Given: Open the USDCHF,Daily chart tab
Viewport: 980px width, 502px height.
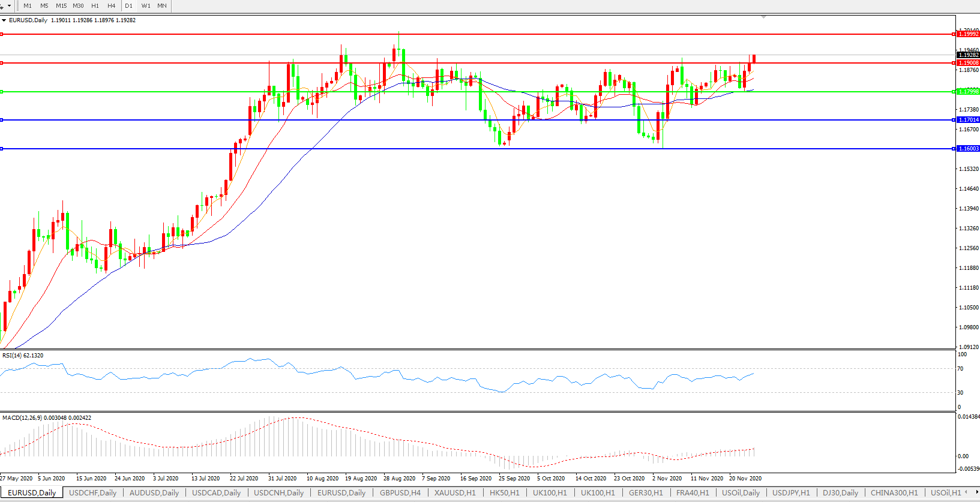Looking at the screenshot, I should 92,493.
